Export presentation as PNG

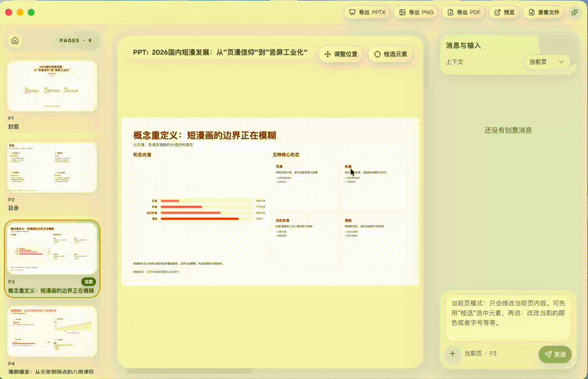pyautogui.click(x=416, y=12)
